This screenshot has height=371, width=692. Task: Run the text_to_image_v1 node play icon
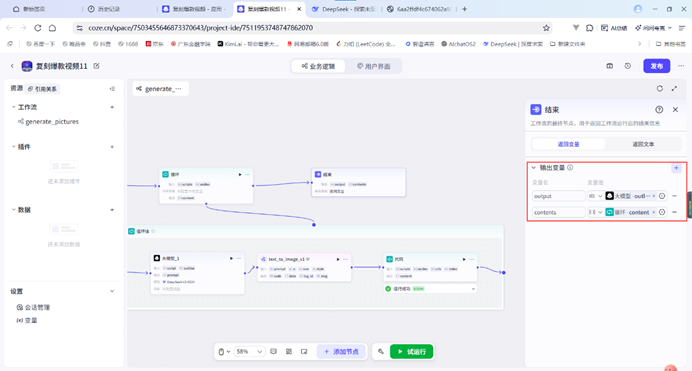pos(338,259)
